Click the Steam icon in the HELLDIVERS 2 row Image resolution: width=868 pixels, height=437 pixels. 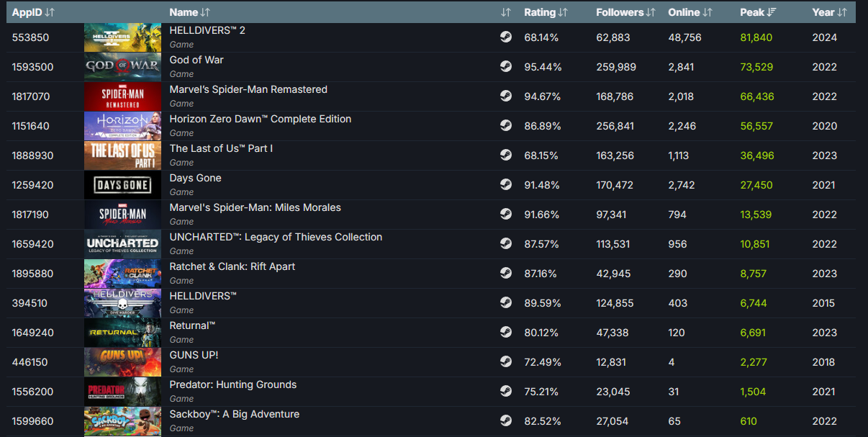point(506,37)
